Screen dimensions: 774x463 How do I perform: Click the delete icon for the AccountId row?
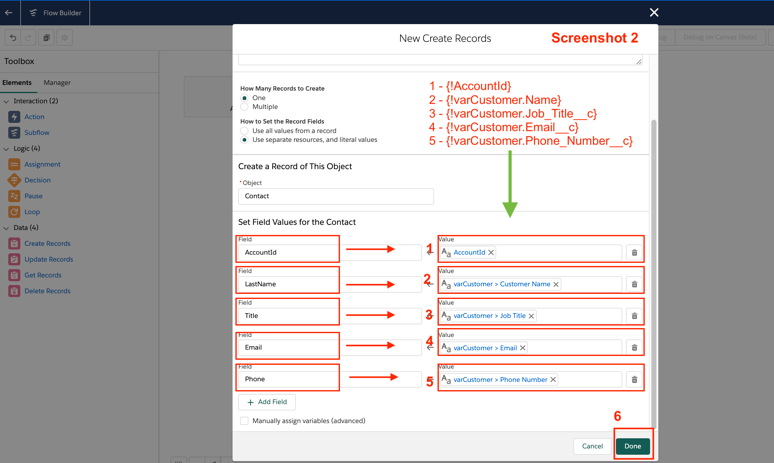click(634, 253)
